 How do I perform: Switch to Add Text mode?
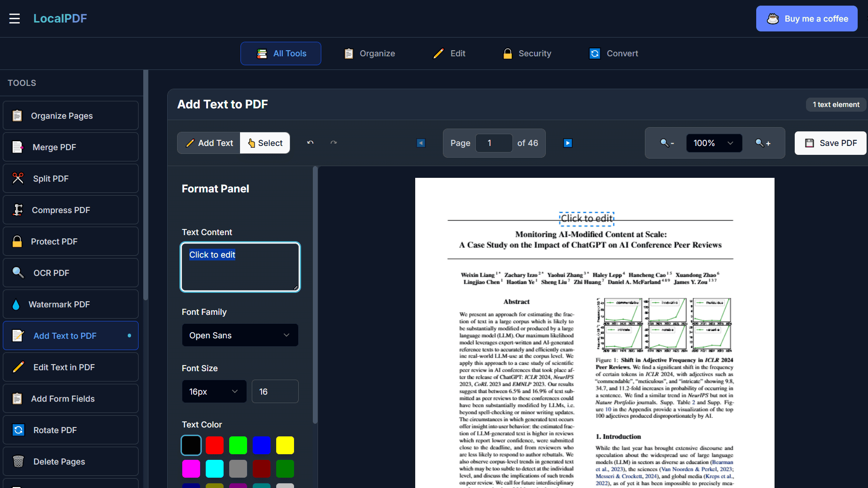[x=209, y=143]
